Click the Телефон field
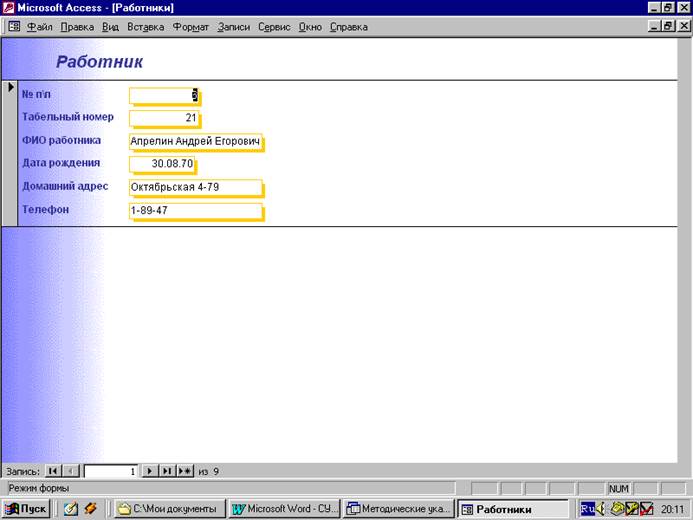 pyautogui.click(x=195, y=211)
